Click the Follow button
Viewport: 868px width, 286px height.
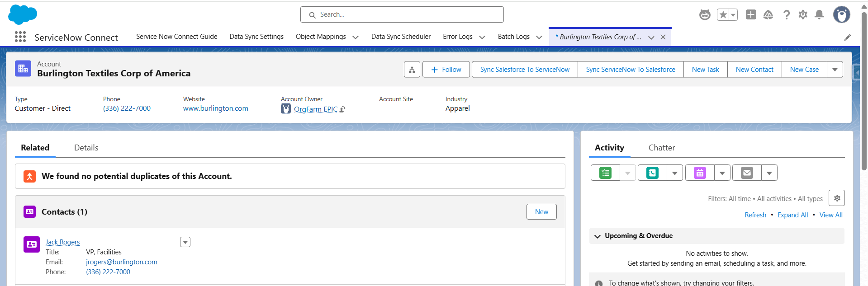point(446,70)
